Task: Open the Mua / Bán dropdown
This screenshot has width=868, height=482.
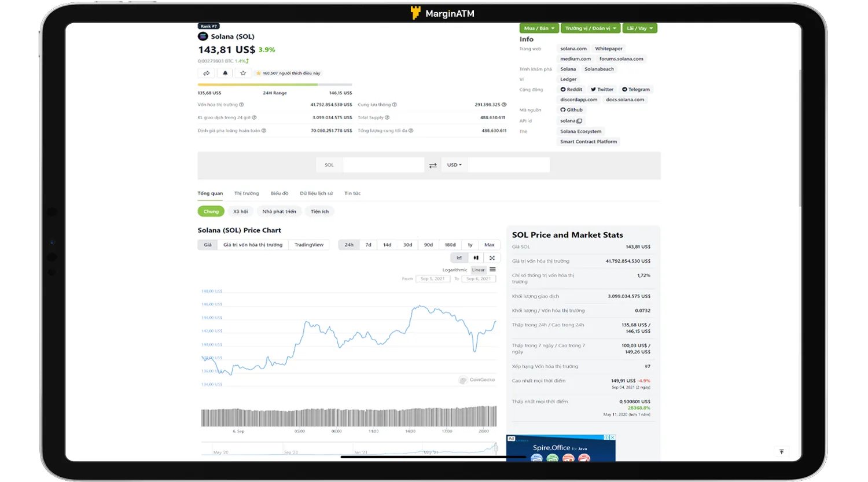Action: [539, 28]
